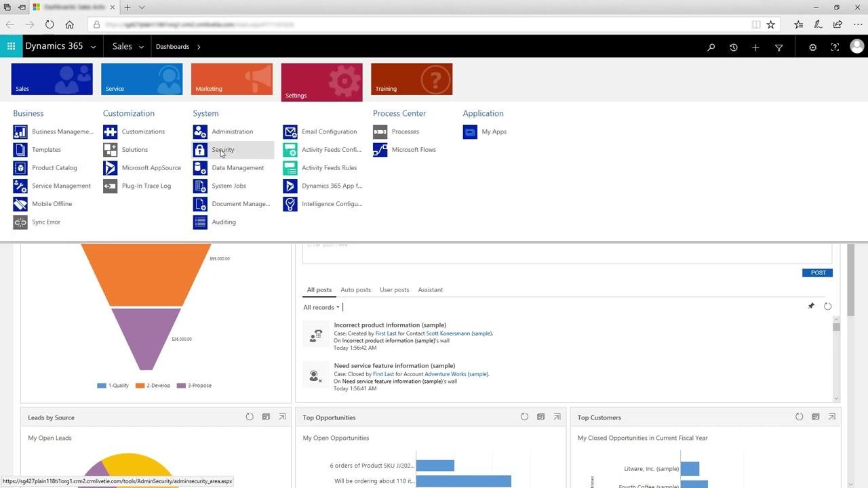Open Sync Error item
The height and width of the screenshot is (488, 868).
click(37, 222)
